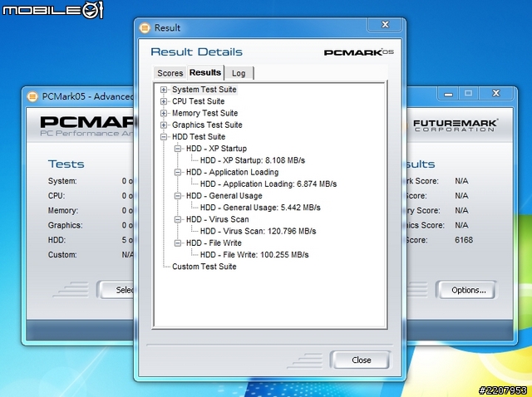532x397 pixels.
Task: Click the 'HDD:' label under Tests
Action: click(x=57, y=240)
